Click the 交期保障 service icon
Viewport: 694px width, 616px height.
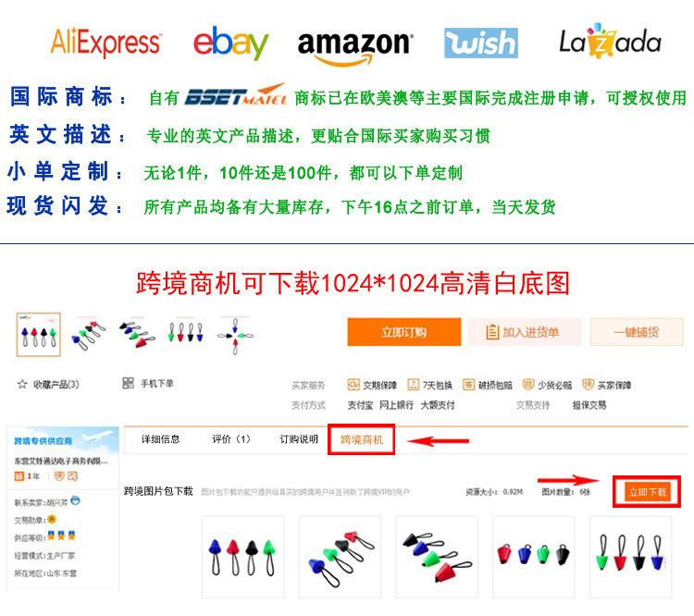(x=353, y=385)
